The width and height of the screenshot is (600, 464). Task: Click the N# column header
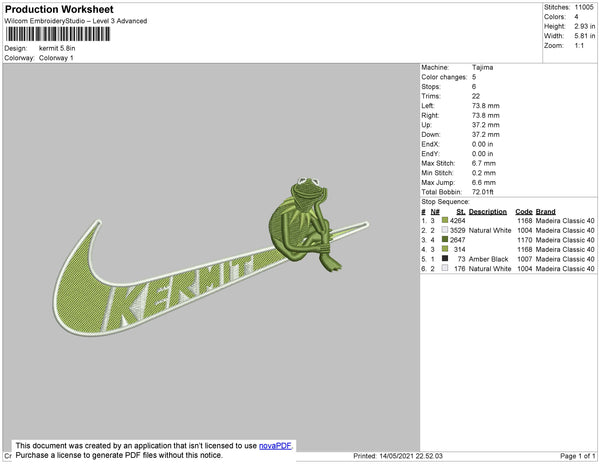click(x=435, y=212)
